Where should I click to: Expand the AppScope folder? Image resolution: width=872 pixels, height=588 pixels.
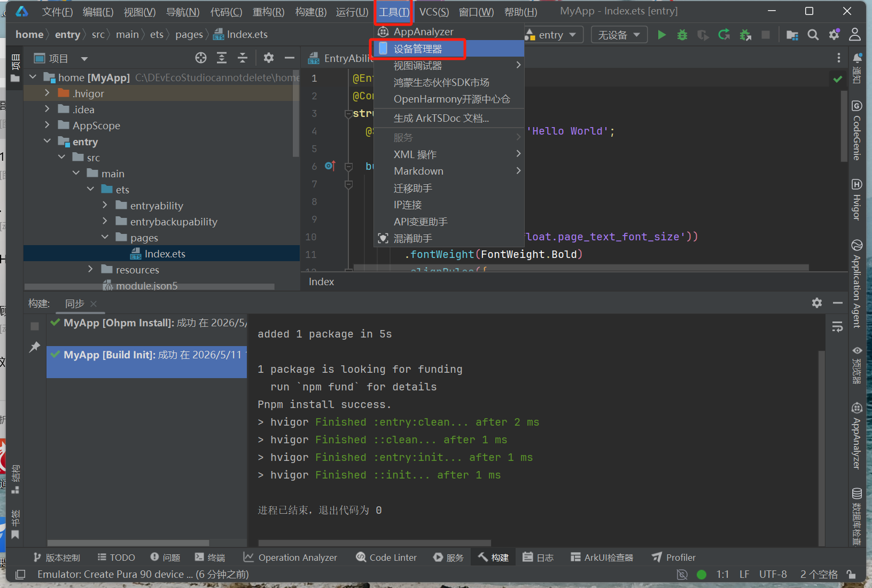(47, 125)
